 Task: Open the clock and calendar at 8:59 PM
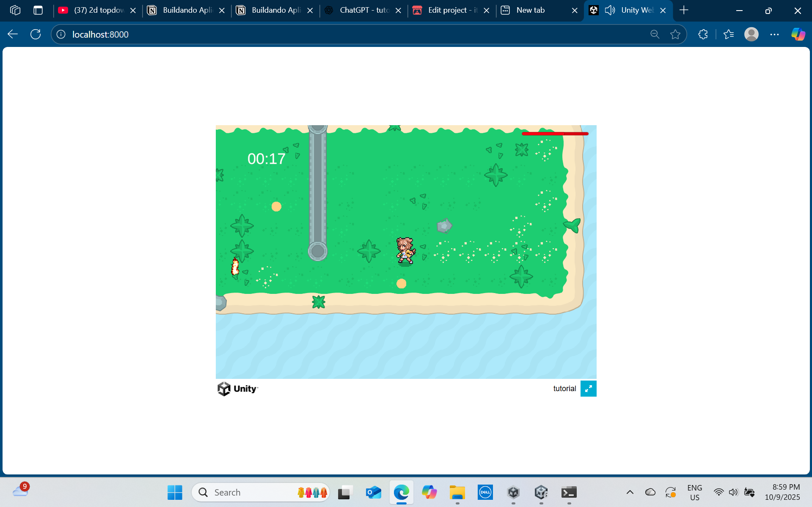pos(782,492)
